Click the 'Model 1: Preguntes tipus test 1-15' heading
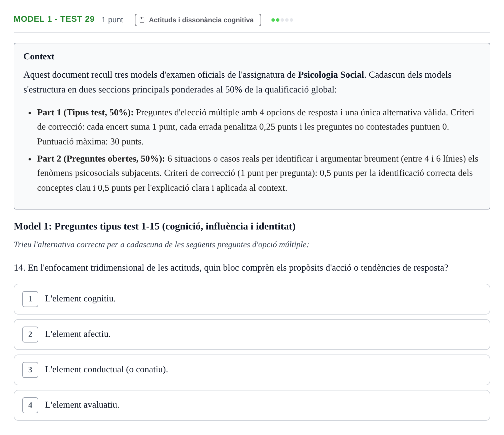Screen dimensions: 504x435 [155, 226]
